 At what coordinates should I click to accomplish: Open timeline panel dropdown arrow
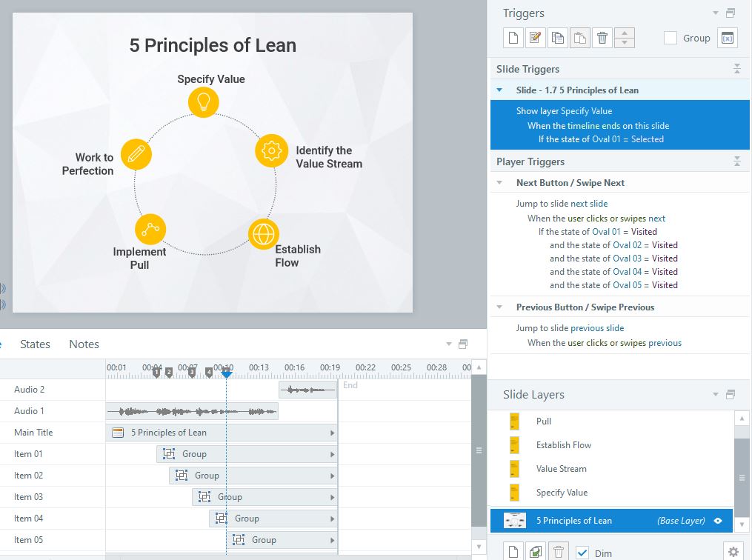tap(449, 344)
